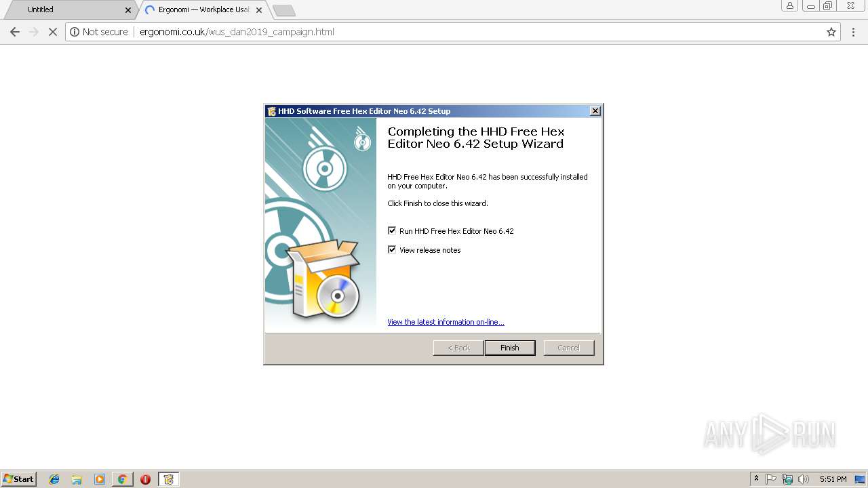
Task: Click the greyed-out Cancel button
Action: [x=569, y=348]
